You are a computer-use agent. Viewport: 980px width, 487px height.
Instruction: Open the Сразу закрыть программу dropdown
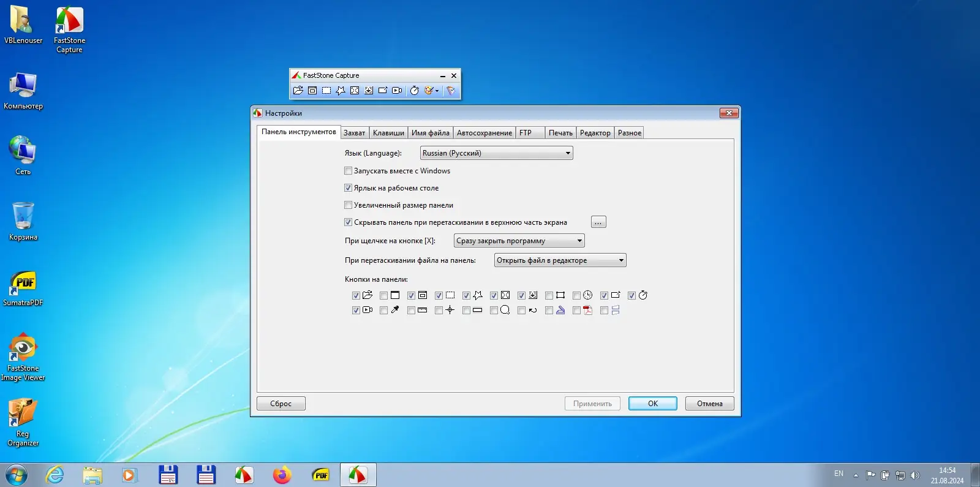519,241
